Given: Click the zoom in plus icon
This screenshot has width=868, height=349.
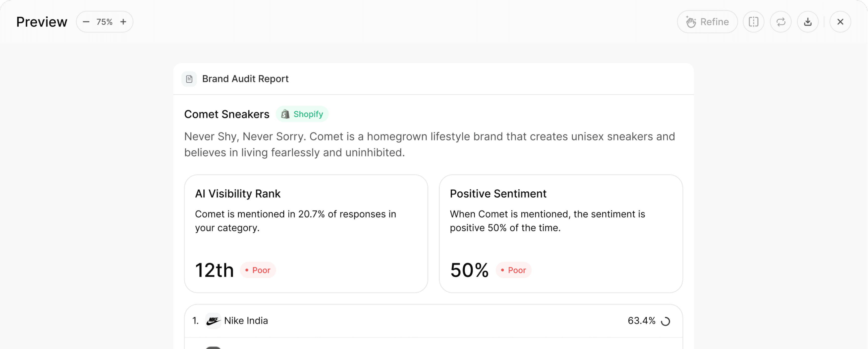Looking at the screenshot, I should click(x=123, y=22).
